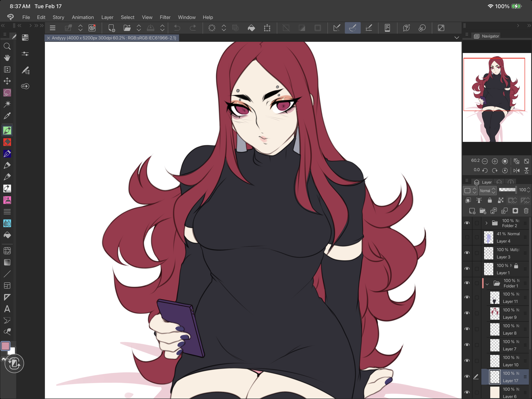Expand Folder 2 layer group

pyautogui.click(x=486, y=223)
